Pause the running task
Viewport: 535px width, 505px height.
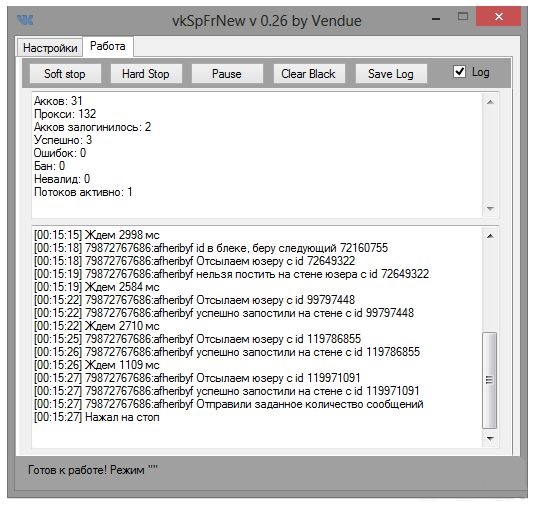(227, 74)
